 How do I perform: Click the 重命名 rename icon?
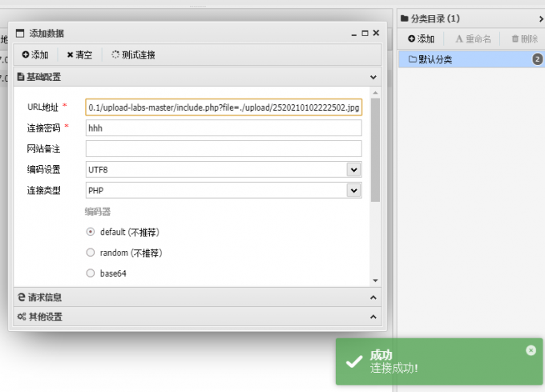(x=459, y=38)
